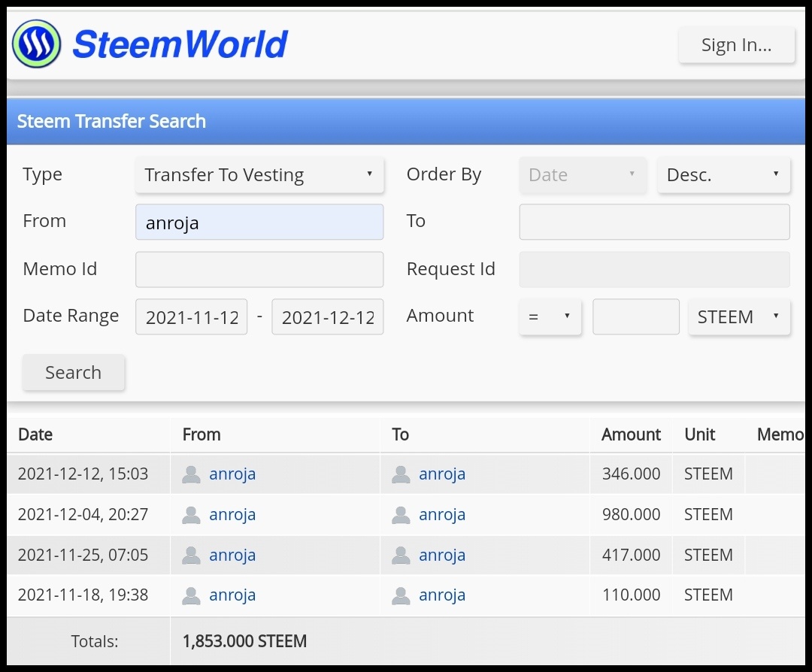The image size is (812, 672).
Task: Open the disabled Date order dropdown
Action: [583, 175]
